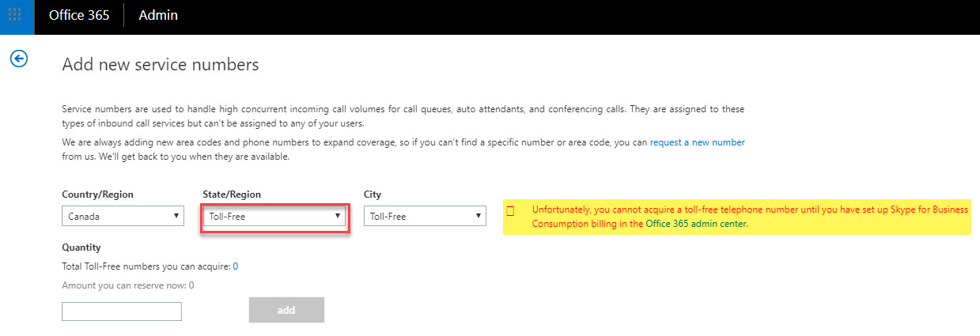Open the Country/Region dropdown showing Canada
Image resolution: width=980 pixels, height=336 pixels.
click(123, 216)
